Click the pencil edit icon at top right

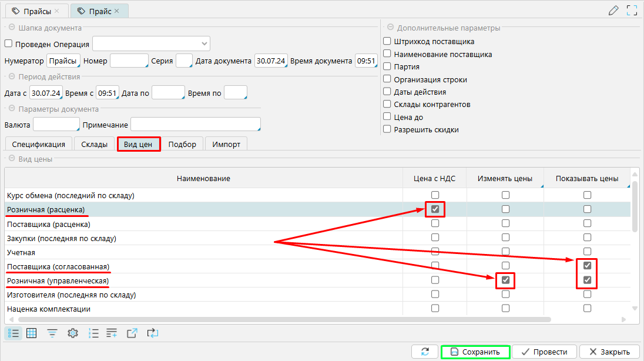613,10
